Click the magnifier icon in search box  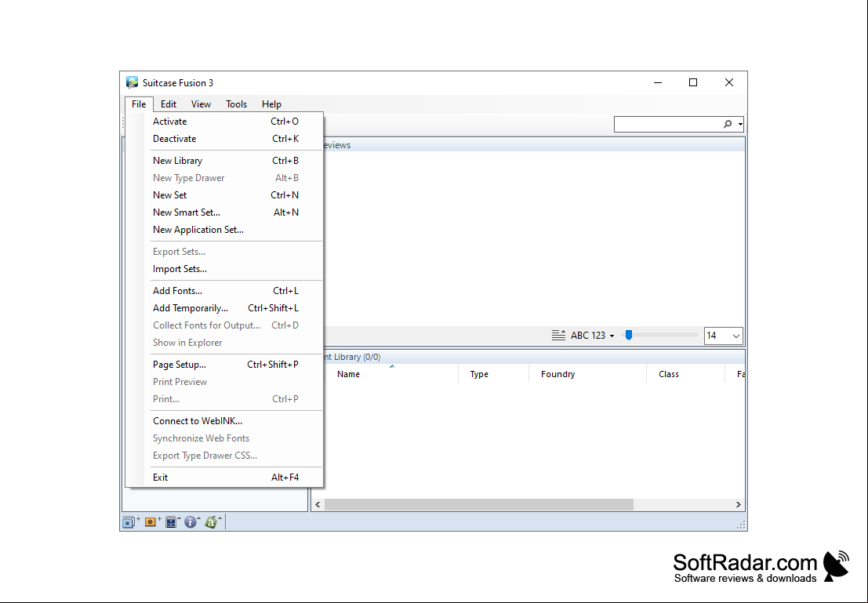(728, 125)
